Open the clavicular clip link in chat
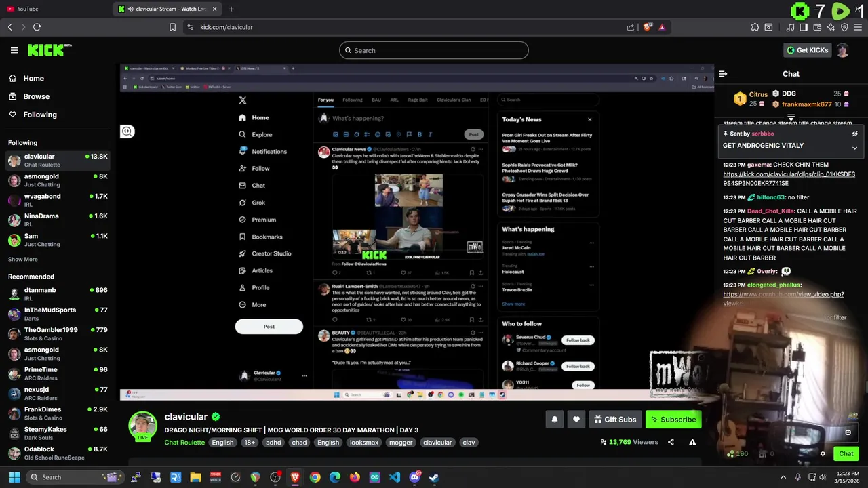 (x=789, y=179)
